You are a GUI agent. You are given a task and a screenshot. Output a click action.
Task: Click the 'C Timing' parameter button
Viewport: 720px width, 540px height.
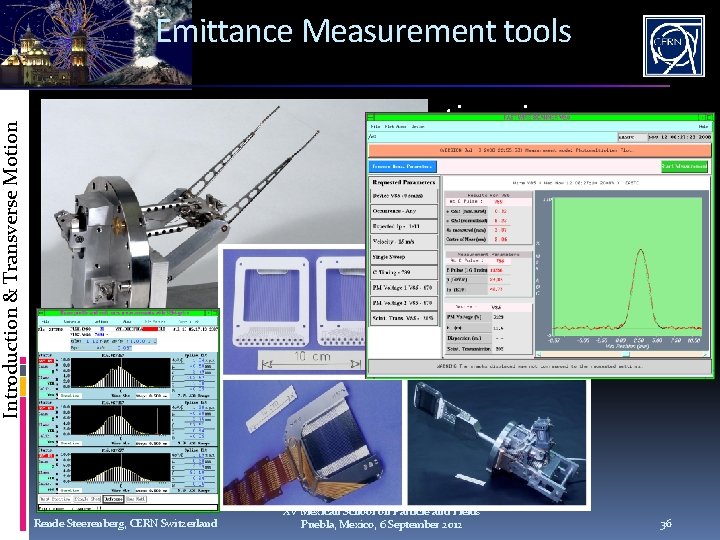tap(404, 272)
